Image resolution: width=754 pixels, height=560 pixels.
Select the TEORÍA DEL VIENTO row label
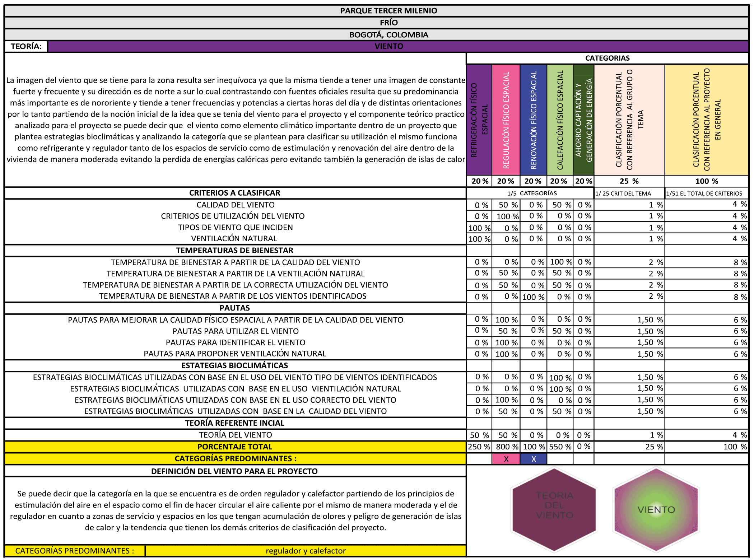coord(235,435)
